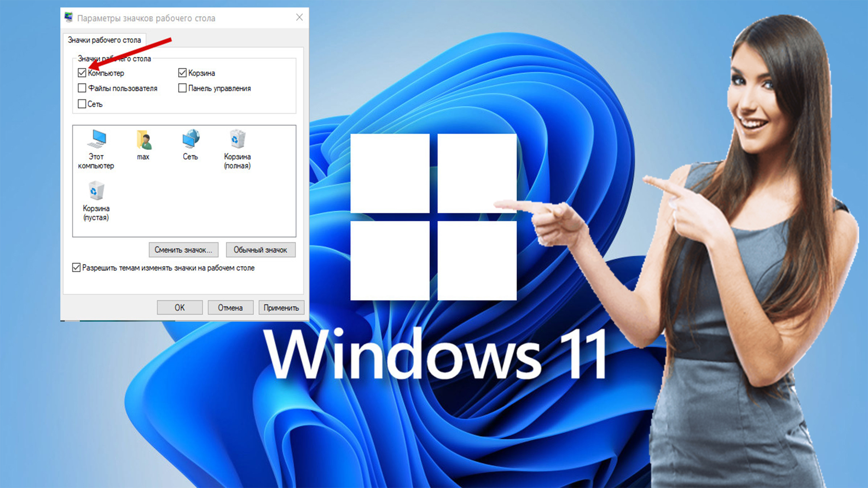Open the Значки рабочего стола tab
The width and height of the screenshot is (868, 488).
coord(104,40)
